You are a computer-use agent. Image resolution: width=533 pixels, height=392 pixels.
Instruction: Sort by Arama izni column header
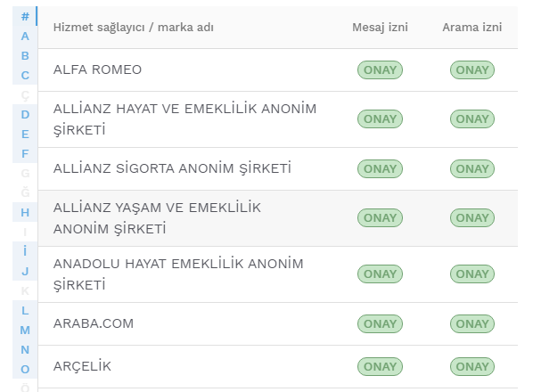click(472, 28)
